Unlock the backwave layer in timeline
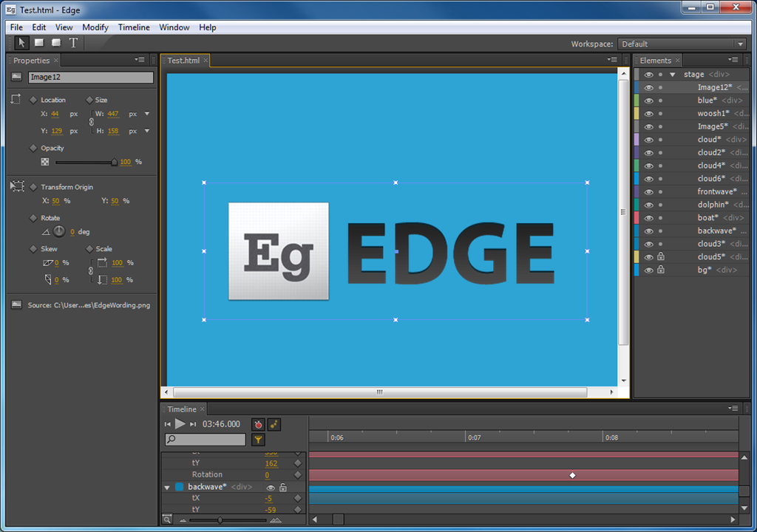Screen dimensions: 757x532 (283, 487)
